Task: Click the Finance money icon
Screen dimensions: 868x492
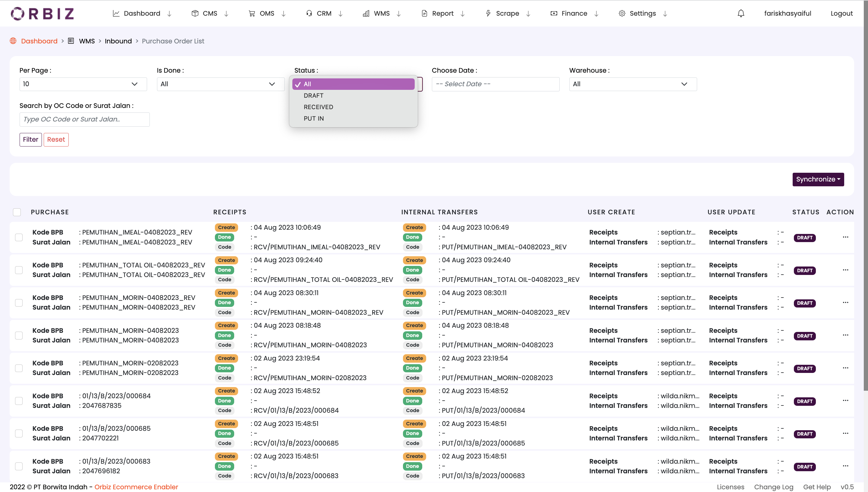Action: tap(554, 14)
